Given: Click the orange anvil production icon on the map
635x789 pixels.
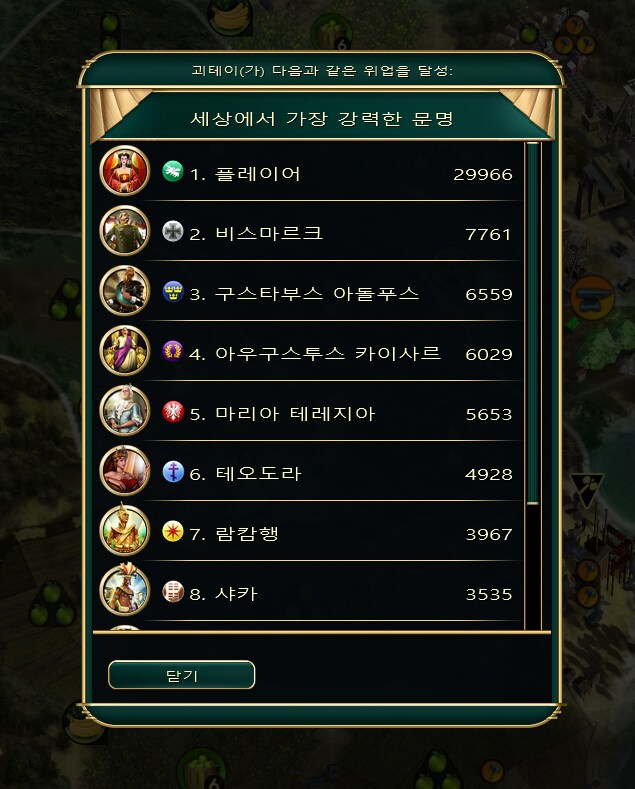Looking at the screenshot, I should pos(593,297).
